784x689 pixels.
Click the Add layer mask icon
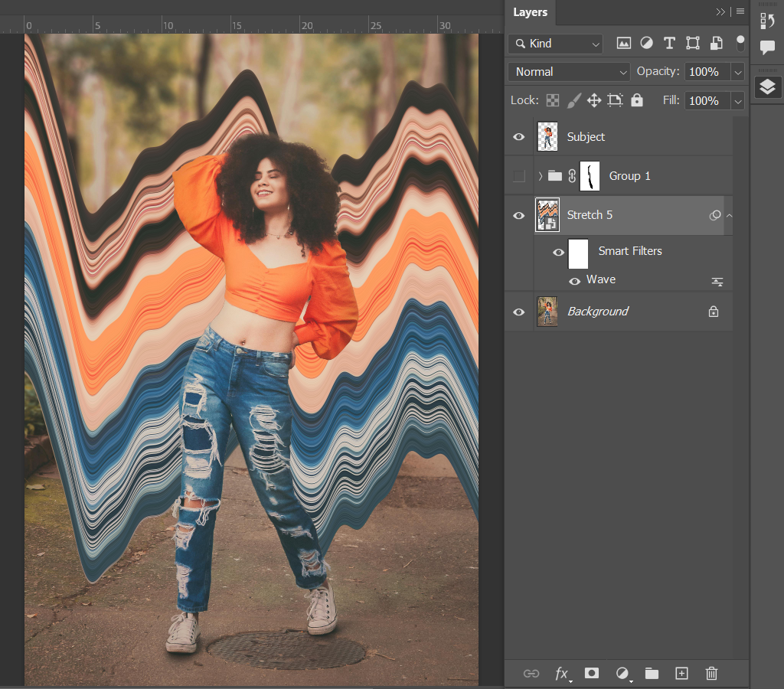click(x=592, y=674)
